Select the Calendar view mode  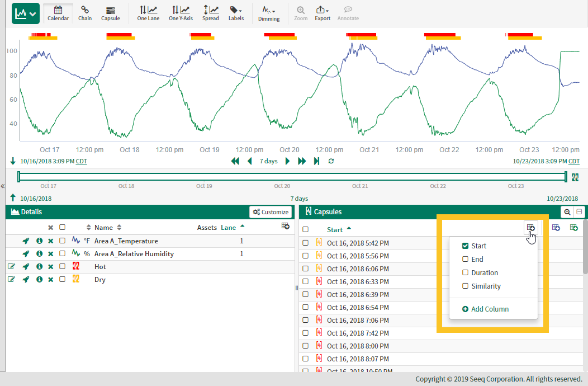(x=58, y=13)
